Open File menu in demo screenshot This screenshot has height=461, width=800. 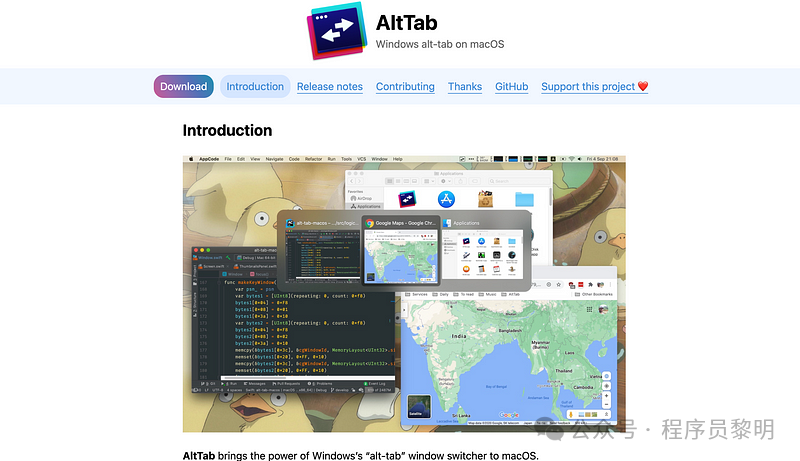(228, 159)
